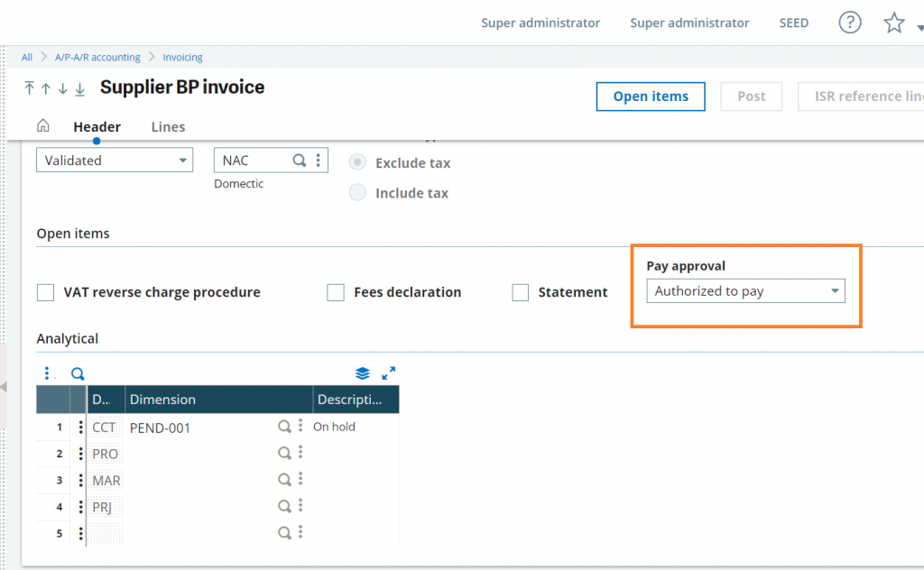The image size is (924, 570).
Task: Expand the Analytical grid to full screen
Action: point(389,372)
